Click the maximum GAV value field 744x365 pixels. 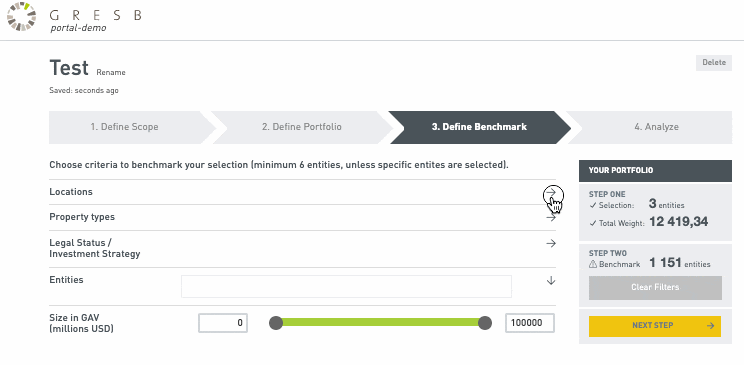coord(530,323)
